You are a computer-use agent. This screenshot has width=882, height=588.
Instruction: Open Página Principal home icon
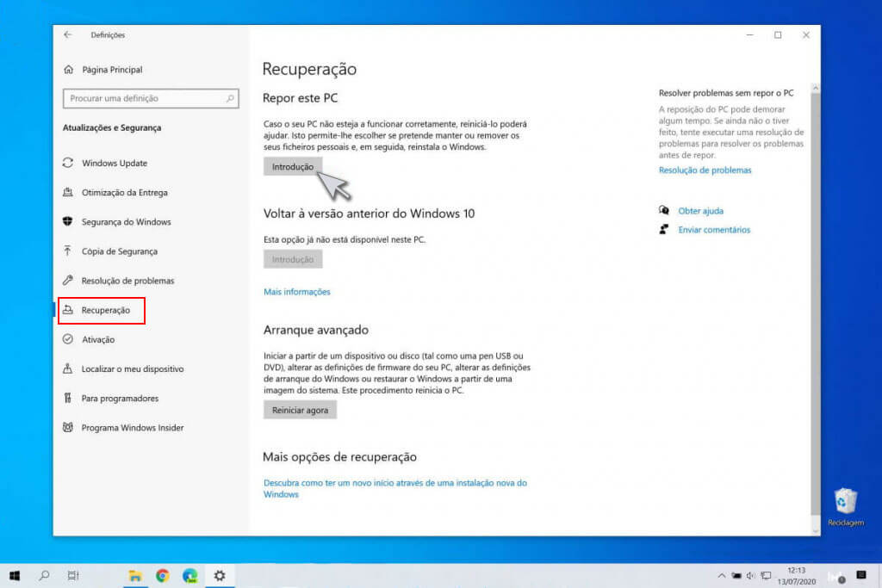pyautogui.click(x=69, y=70)
